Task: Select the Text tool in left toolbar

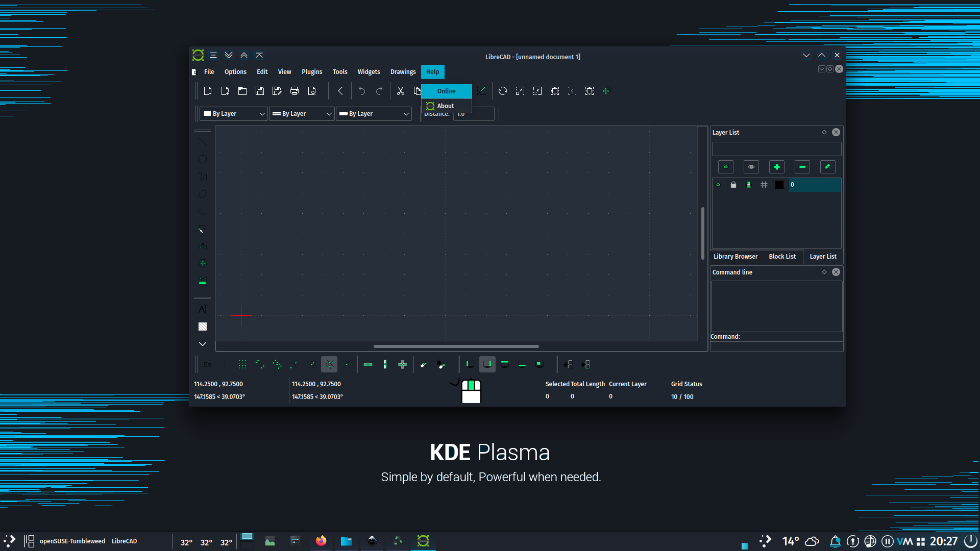Action: pyautogui.click(x=203, y=309)
